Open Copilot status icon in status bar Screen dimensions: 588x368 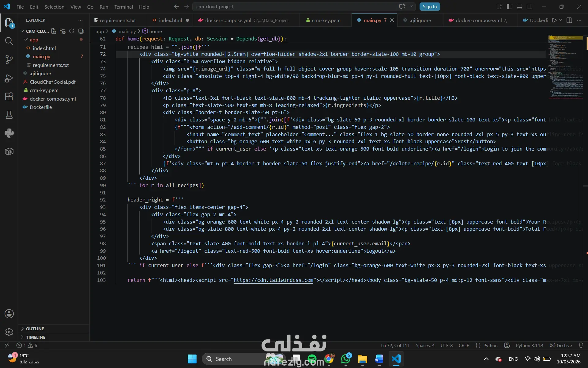point(507,345)
